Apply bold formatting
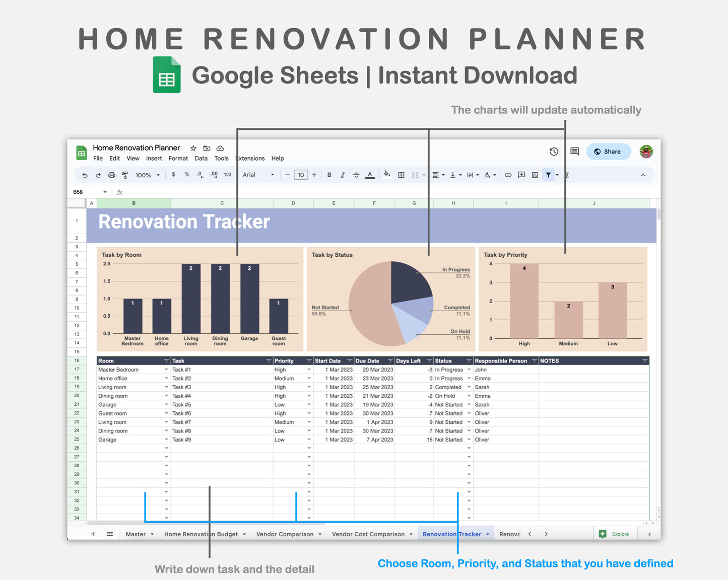The image size is (728, 580). point(329,175)
